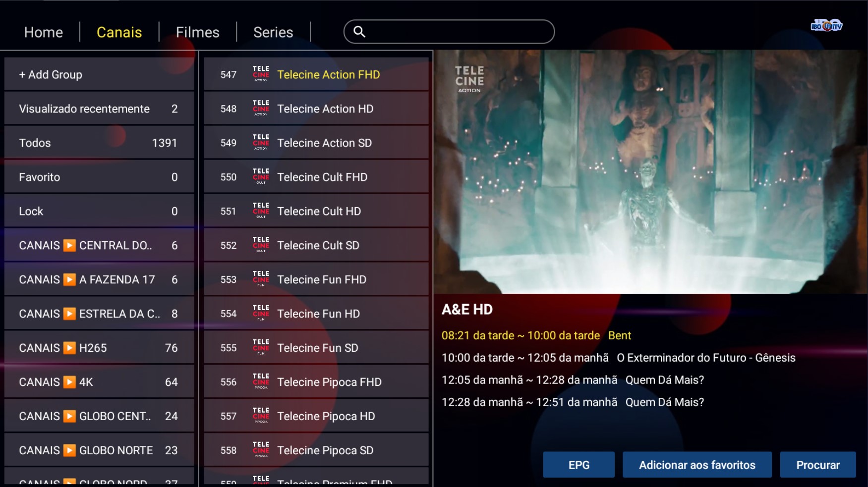Open the Filmes tab
This screenshot has height=487, width=868.
pos(197,32)
